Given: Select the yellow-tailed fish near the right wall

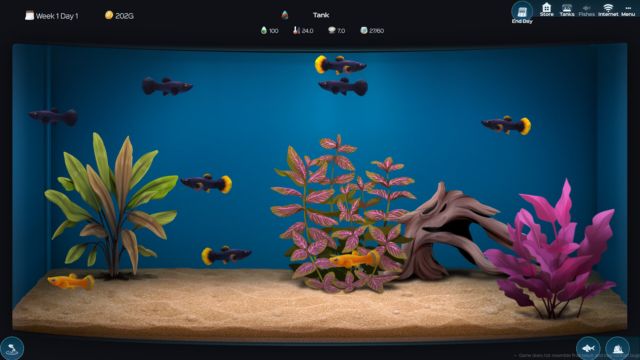Looking at the screenshot, I should 506,125.
